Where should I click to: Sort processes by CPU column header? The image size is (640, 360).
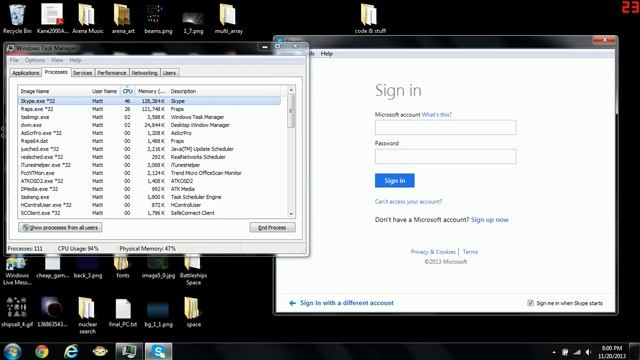[128, 91]
